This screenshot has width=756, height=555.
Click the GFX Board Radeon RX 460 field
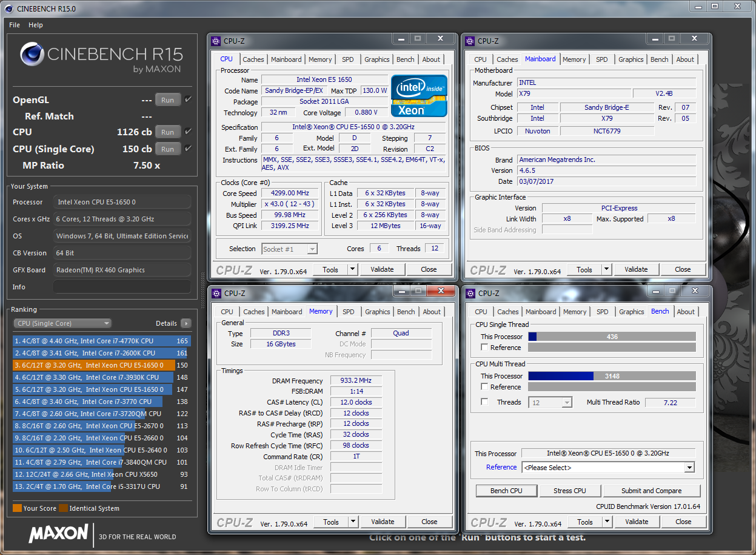coord(122,270)
